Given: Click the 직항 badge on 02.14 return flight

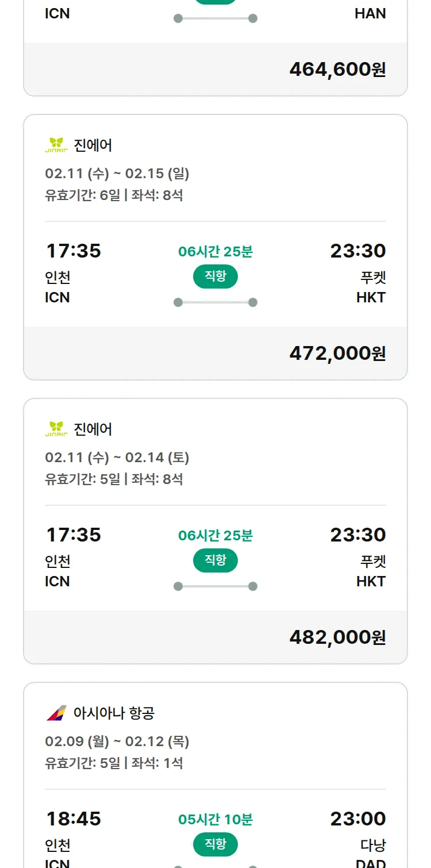Looking at the screenshot, I should click(215, 560).
